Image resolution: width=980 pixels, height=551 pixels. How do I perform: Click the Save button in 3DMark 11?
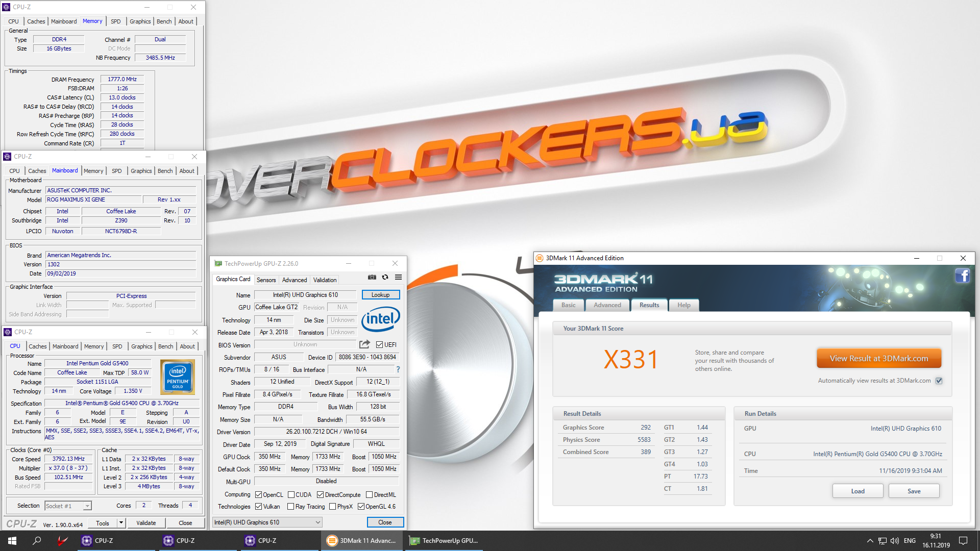(914, 491)
